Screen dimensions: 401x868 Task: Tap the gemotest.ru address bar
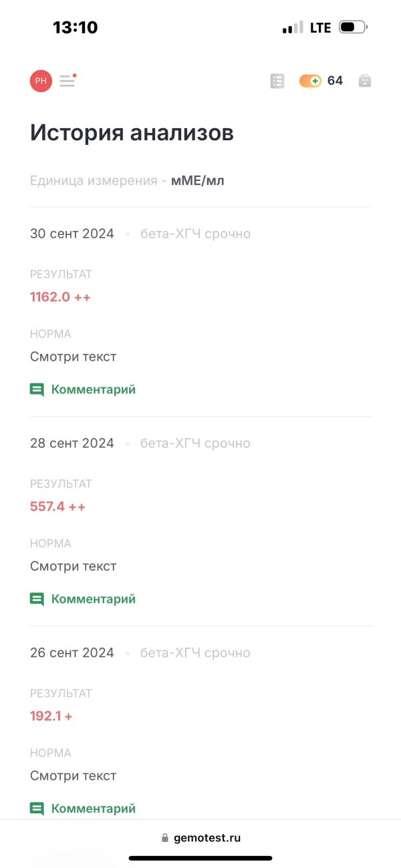pos(200,838)
